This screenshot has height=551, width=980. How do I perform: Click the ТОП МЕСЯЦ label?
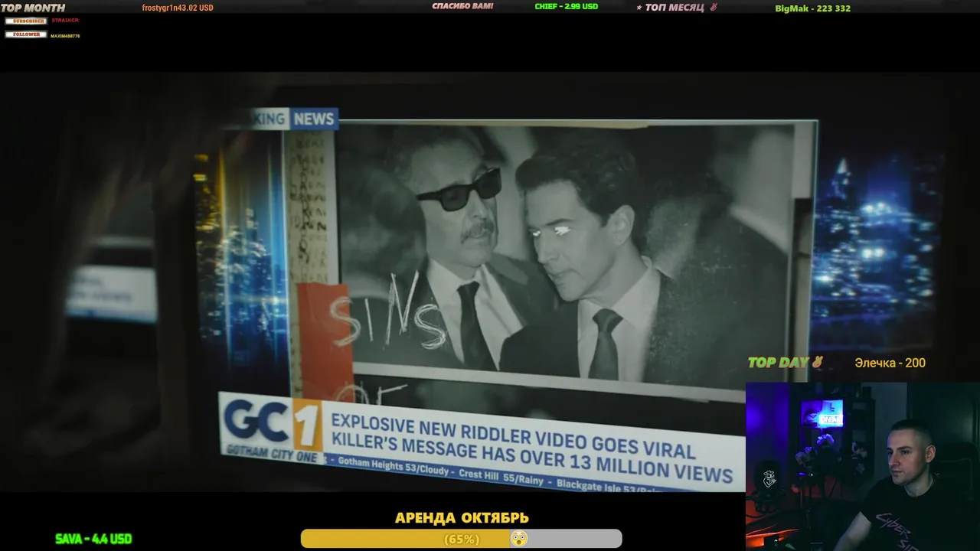point(675,8)
